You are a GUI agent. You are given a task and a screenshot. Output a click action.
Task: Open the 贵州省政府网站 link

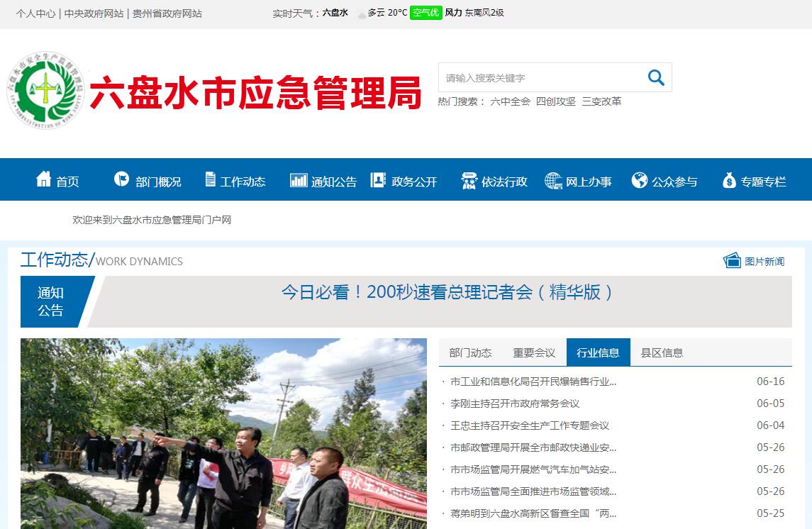pos(167,13)
